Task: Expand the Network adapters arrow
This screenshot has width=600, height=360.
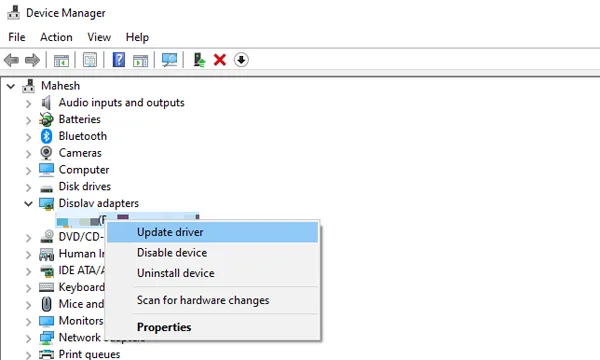Action: (28, 339)
